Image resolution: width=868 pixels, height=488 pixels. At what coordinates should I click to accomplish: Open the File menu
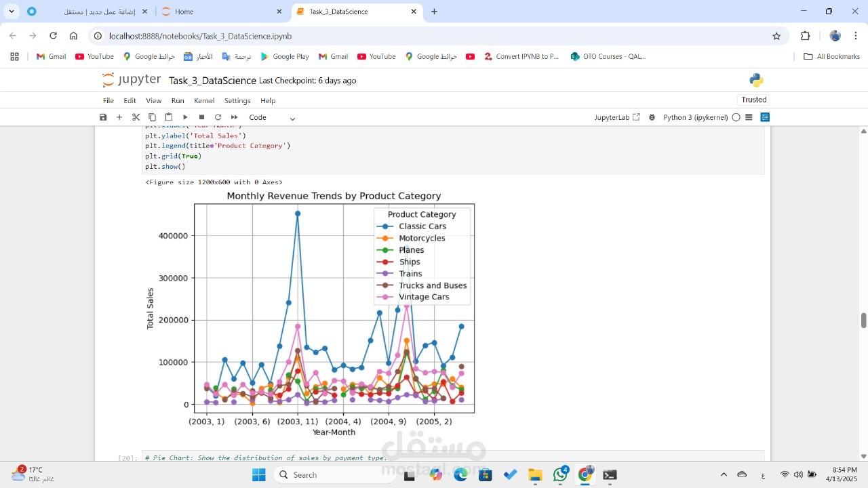pyautogui.click(x=108, y=100)
